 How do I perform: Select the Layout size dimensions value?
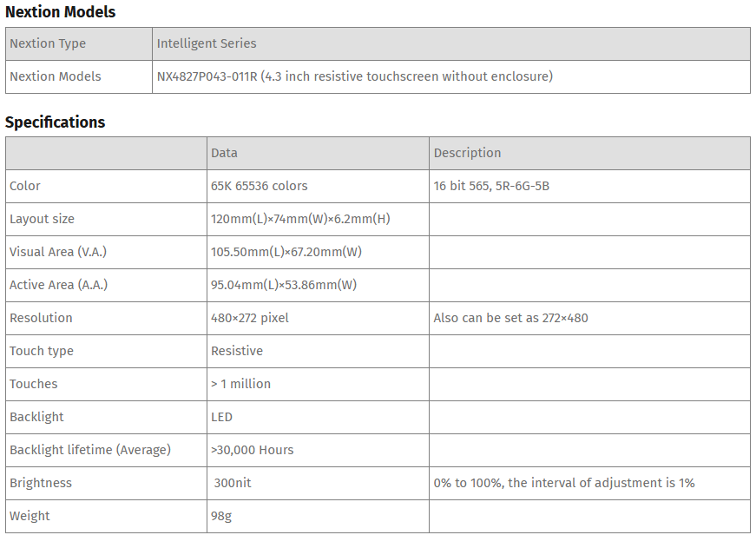300,219
